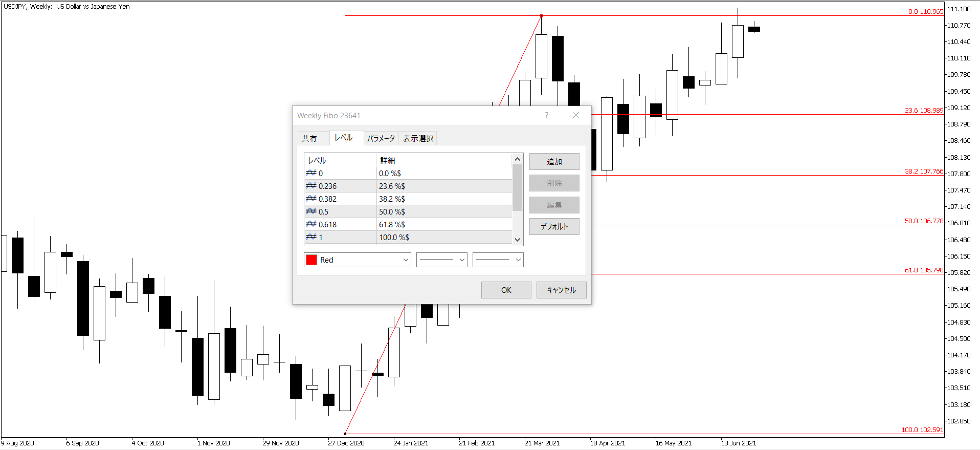The image size is (980, 450).
Task: Click the USDJPY, Weekly chart title text
Action: coord(66,7)
